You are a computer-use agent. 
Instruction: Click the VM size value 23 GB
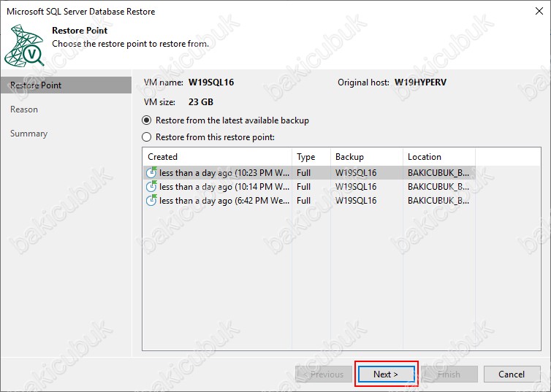pos(201,102)
